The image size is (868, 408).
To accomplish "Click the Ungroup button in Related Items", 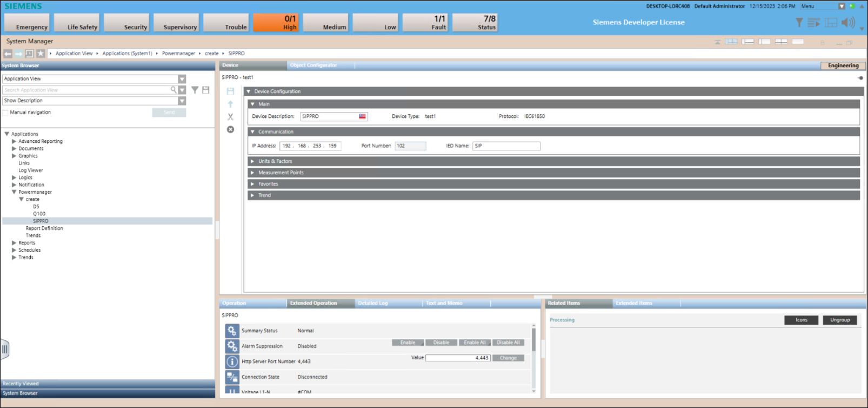I will pos(840,320).
